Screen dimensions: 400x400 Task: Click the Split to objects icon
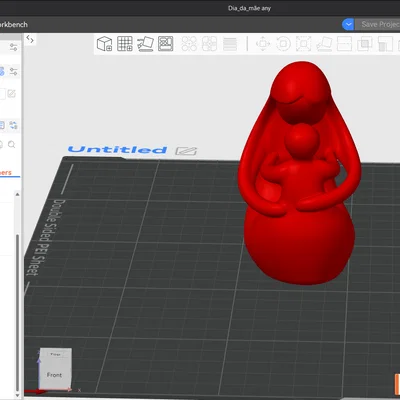point(189,44)
